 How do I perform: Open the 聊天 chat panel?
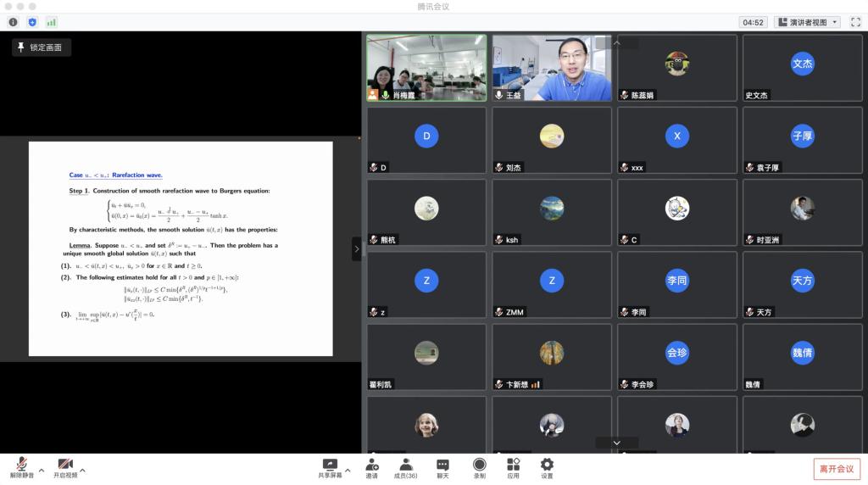(x=442, y=467)
